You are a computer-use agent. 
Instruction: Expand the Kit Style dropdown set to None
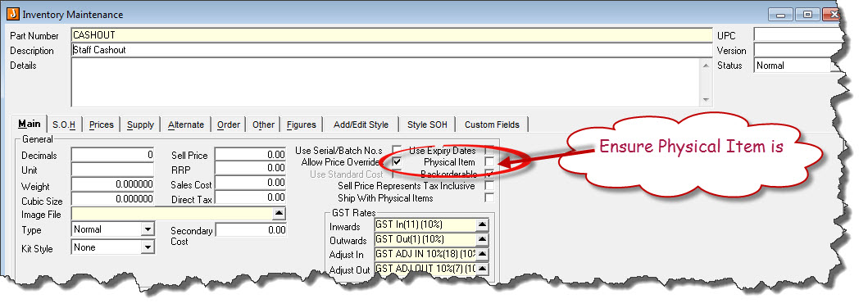[x=148, y=247]
